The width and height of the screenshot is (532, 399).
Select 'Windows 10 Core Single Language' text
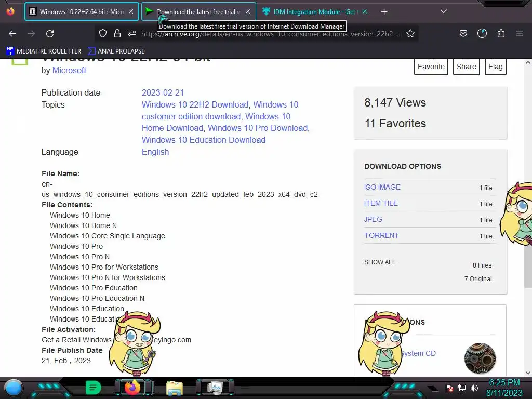tap(108, 236)
